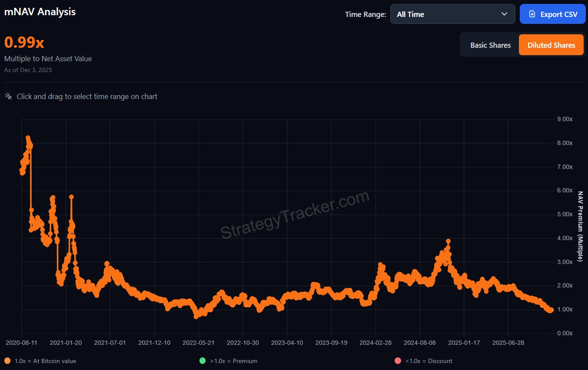Click the red Discount legend dot
Screen dimensions: 588x370
point(397,361)
